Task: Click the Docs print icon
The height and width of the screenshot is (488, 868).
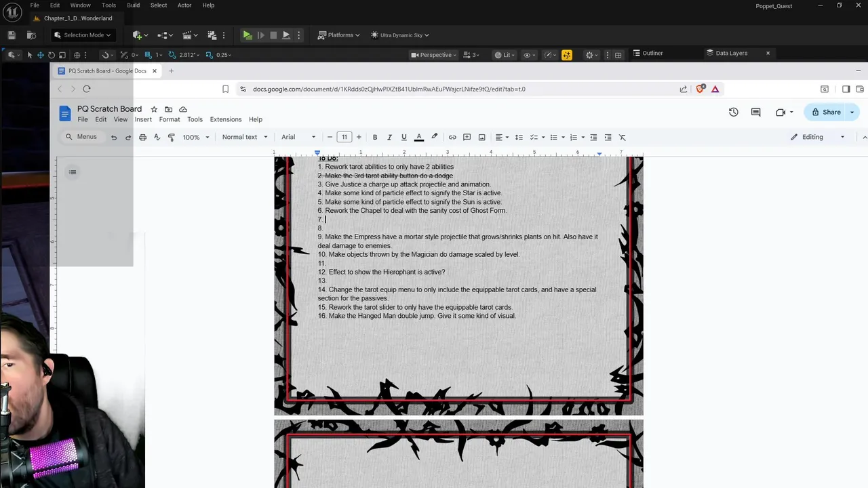Action: [x=142, y=137]
